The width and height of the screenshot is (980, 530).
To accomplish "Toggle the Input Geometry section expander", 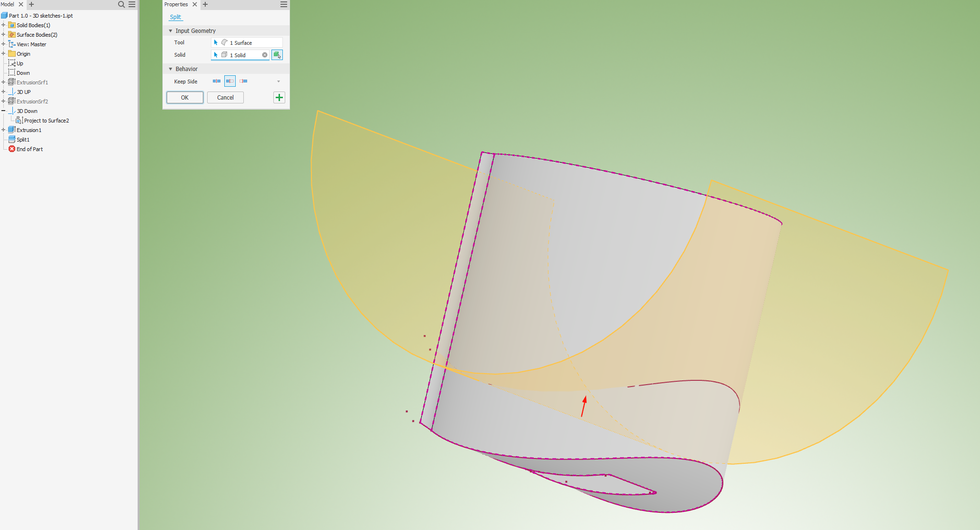I will click(x=170, y=31).
